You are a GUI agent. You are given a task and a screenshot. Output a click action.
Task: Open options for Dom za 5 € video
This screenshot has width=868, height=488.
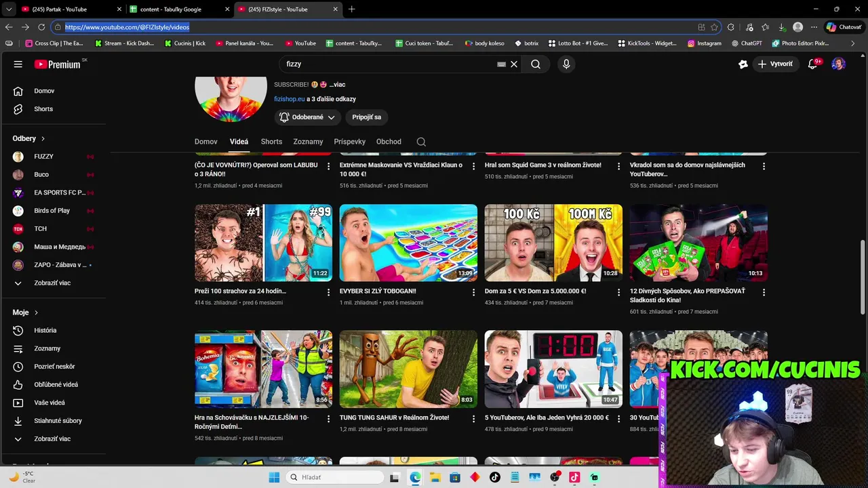click(x=618, y=292)
